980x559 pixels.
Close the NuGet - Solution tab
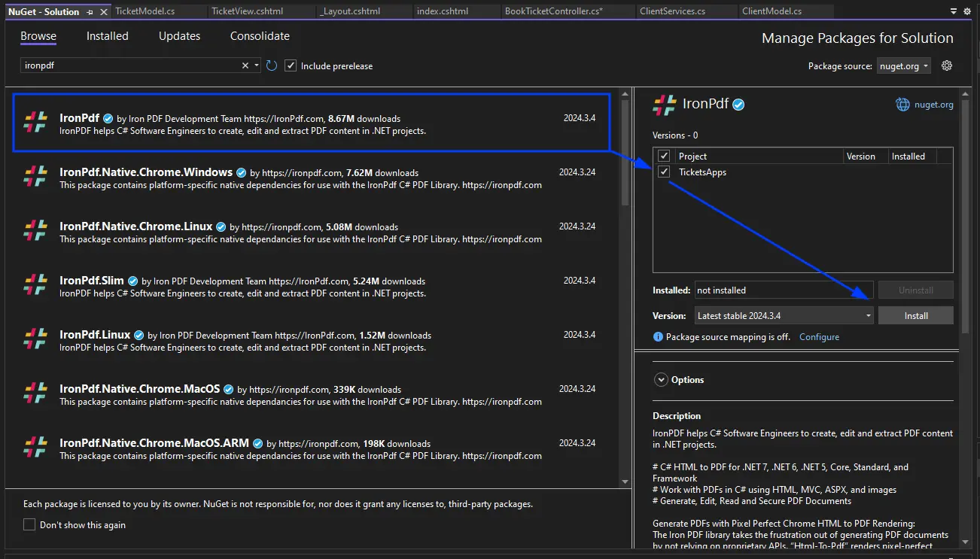103,12
